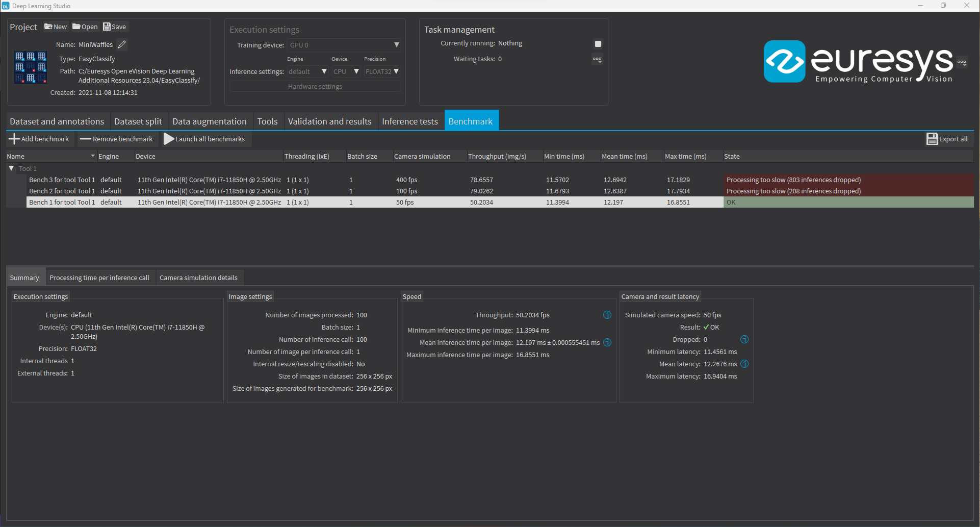Image resolution: width=980 pixels, height=527 pixels.
Task: Save the MiniWaffles project
Action: 114,27
